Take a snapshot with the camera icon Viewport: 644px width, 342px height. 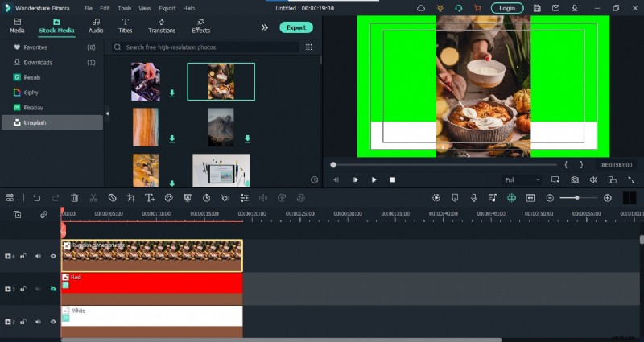coord(575,179)
